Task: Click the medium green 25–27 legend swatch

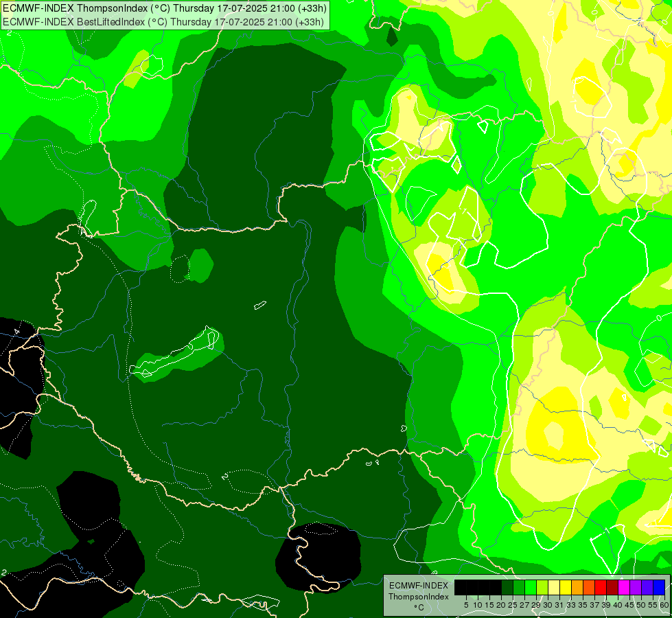Action: (519, 588)
